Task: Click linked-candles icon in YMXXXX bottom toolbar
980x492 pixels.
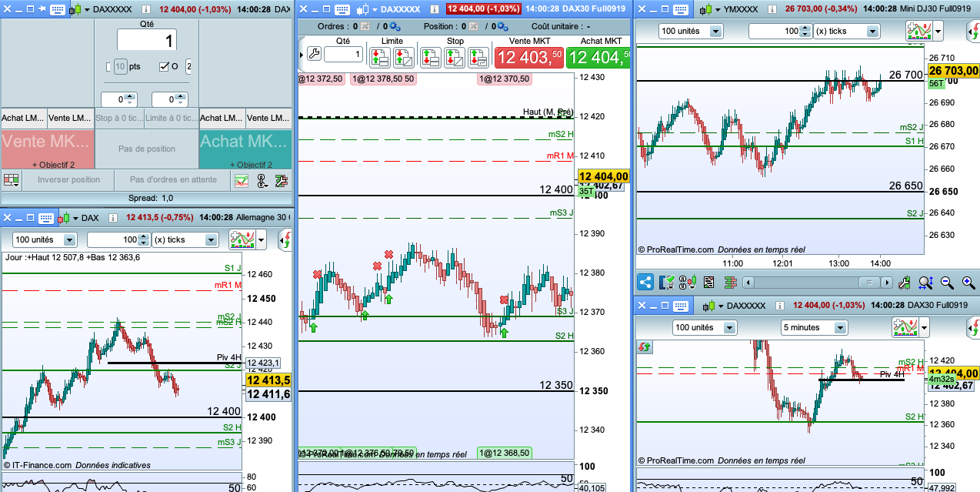Action: click(688, 283)
